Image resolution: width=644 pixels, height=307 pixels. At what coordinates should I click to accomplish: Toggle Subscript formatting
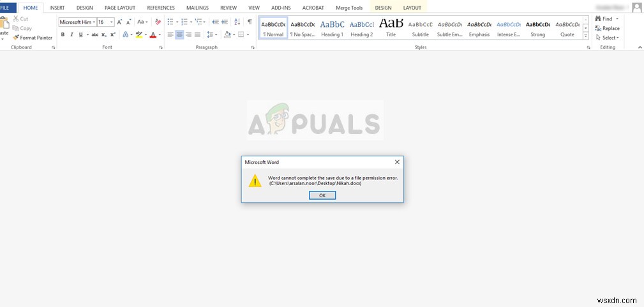point(104,34)
